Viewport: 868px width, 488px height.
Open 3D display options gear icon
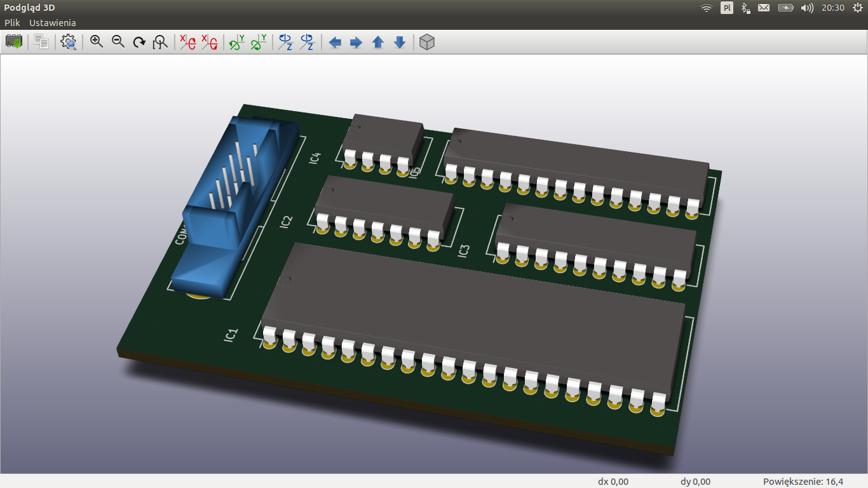point(69,43)
